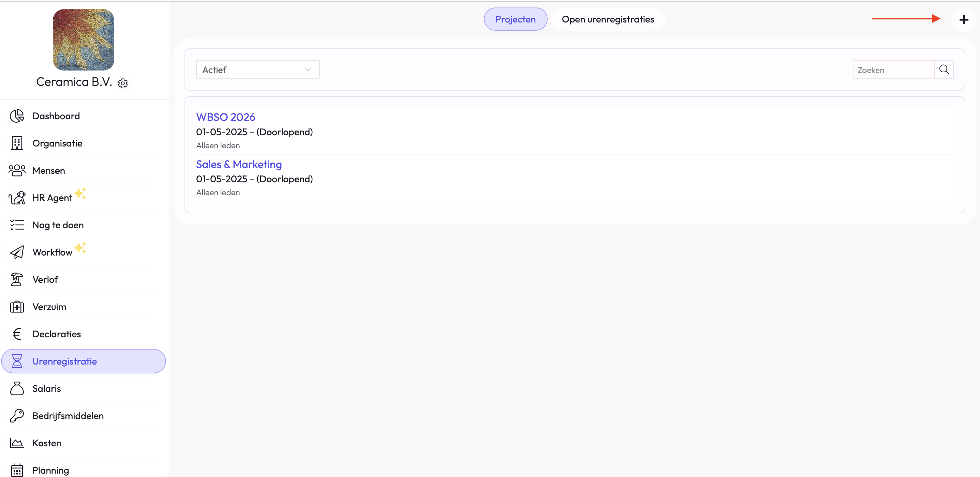Click the Declaraties euro icon
Viewport: 980px width, 477px height.
pos(17,334)
